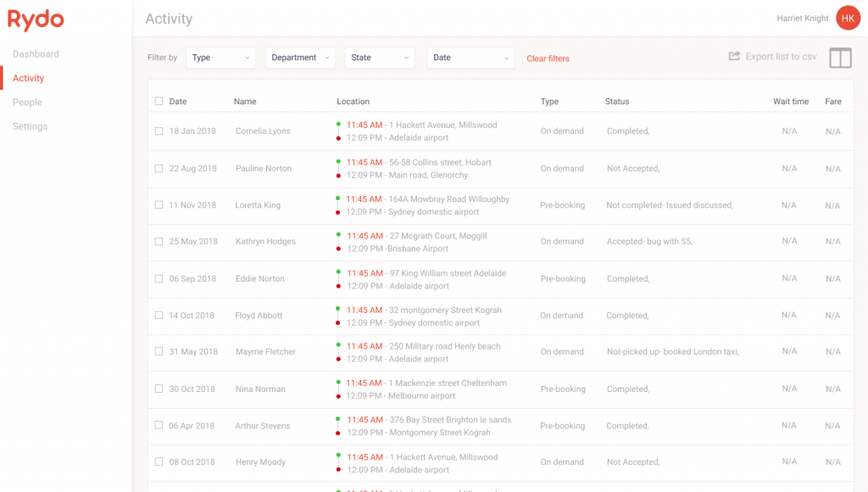Viewport: 868px width, 492px height.
Task: Check the select-all checkbox in header
Action: (x=159, y=101)
